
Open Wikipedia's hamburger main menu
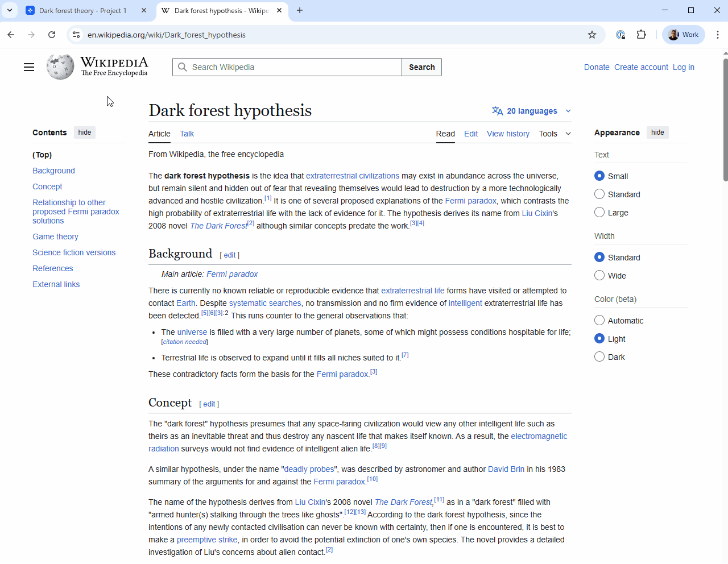(29, 67)
